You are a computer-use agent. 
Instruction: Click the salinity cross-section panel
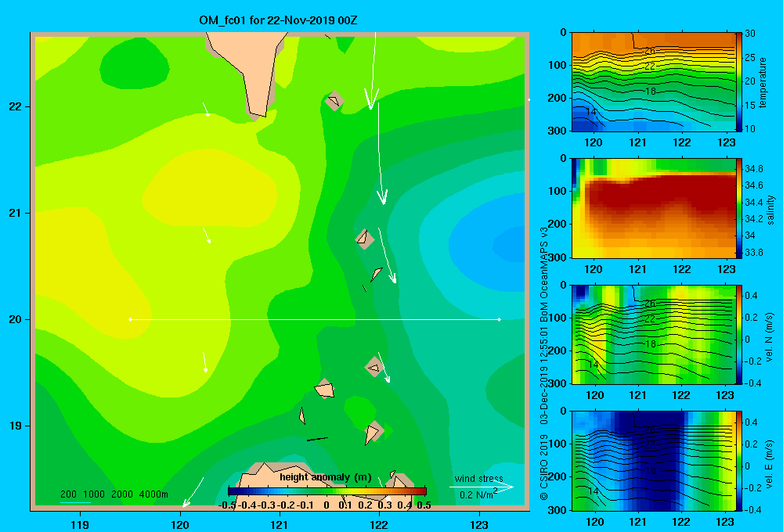pos(653,208)
